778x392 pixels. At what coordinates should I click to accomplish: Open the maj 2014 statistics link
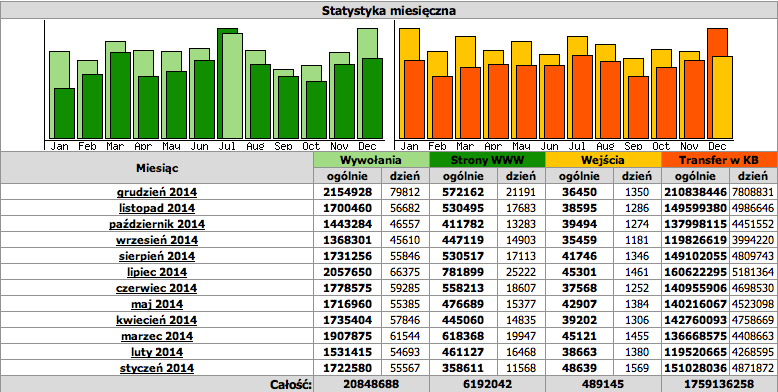157,304
